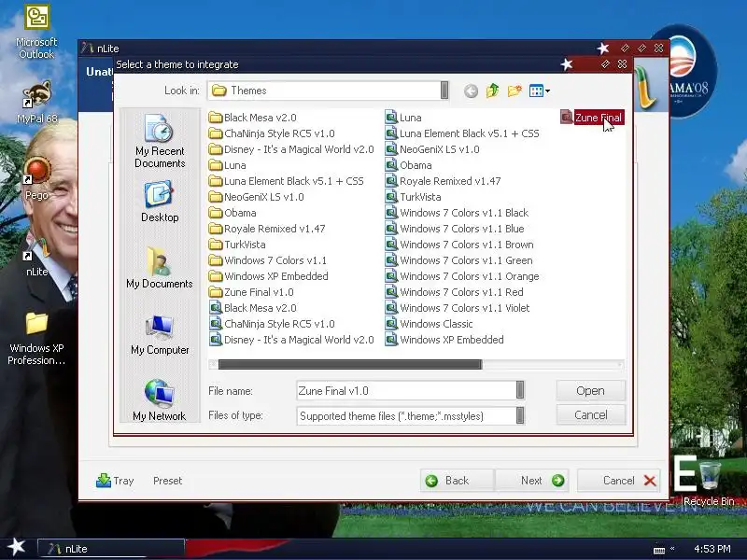Send nLite to Tray
Viewport: 747px width, 560px height.
click(115, 481)
